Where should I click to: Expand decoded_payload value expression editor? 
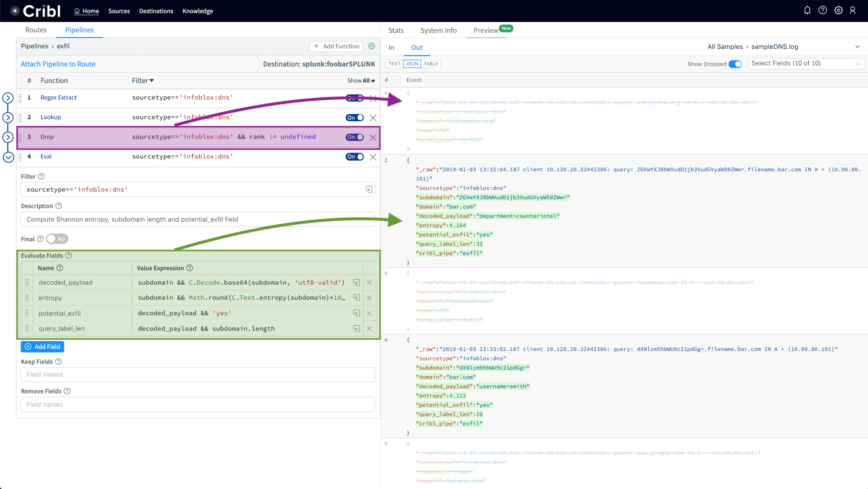click(x=356, y=283)
